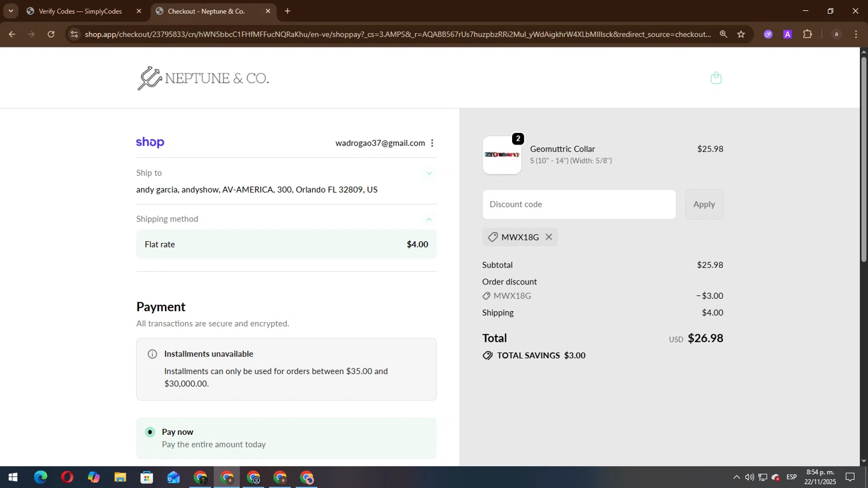
Task: Click the Subtotal $25.98 value
Action: [710, 265]
